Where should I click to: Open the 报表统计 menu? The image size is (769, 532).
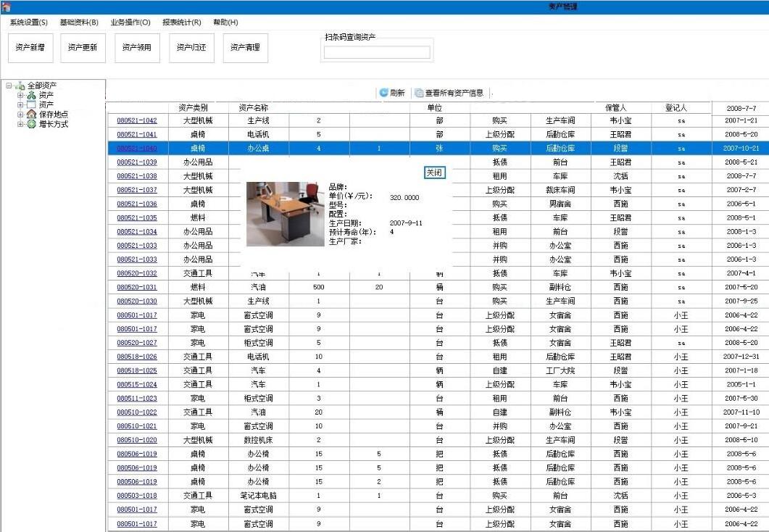(x=182, y=22)
